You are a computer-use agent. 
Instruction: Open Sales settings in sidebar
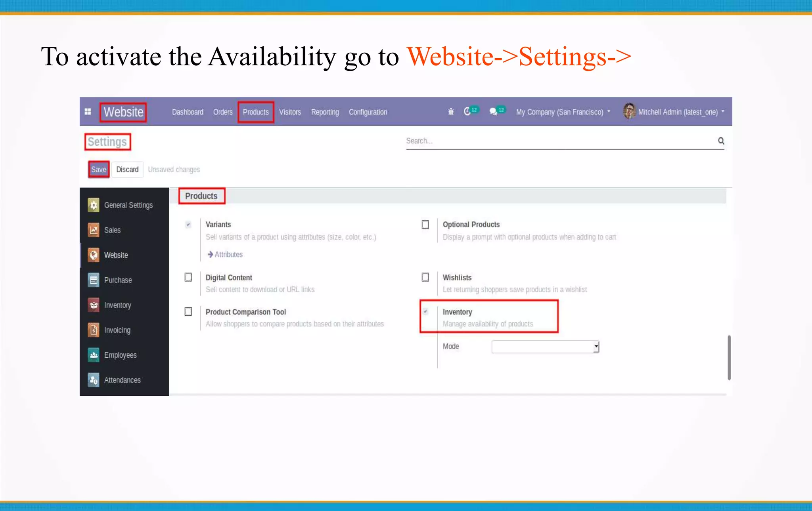(112, 230)
